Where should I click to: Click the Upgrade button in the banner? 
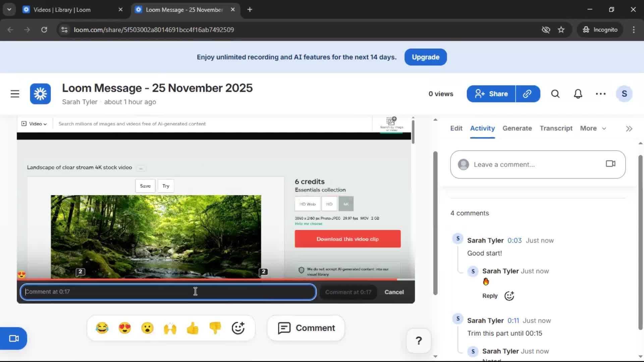[x=425, y=57]
